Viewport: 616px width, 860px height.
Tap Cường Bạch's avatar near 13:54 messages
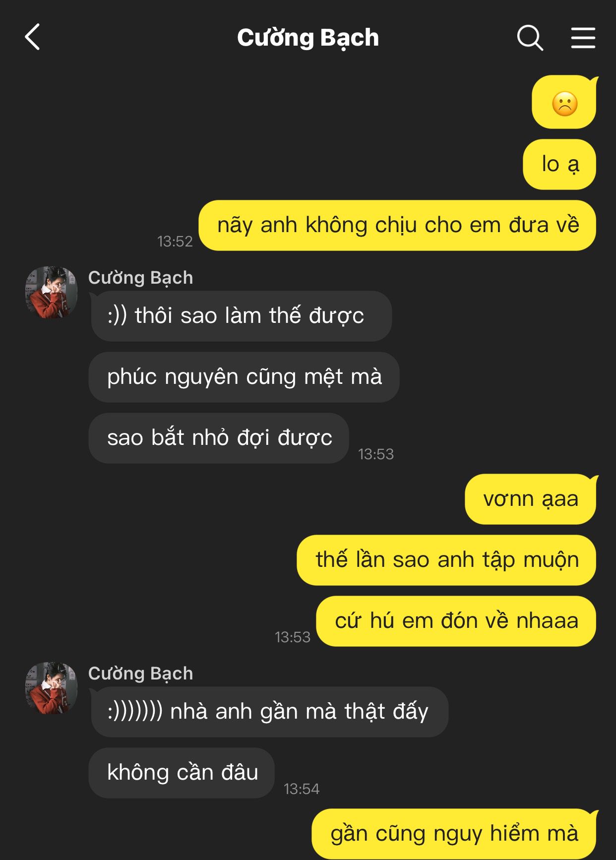[x=51, y=688]
